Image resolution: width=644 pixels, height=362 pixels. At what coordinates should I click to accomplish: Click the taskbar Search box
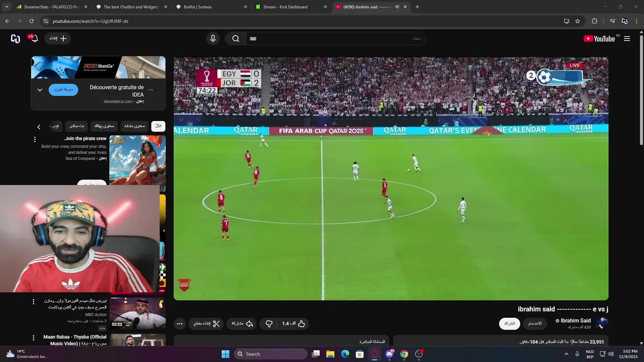point(271,354)
